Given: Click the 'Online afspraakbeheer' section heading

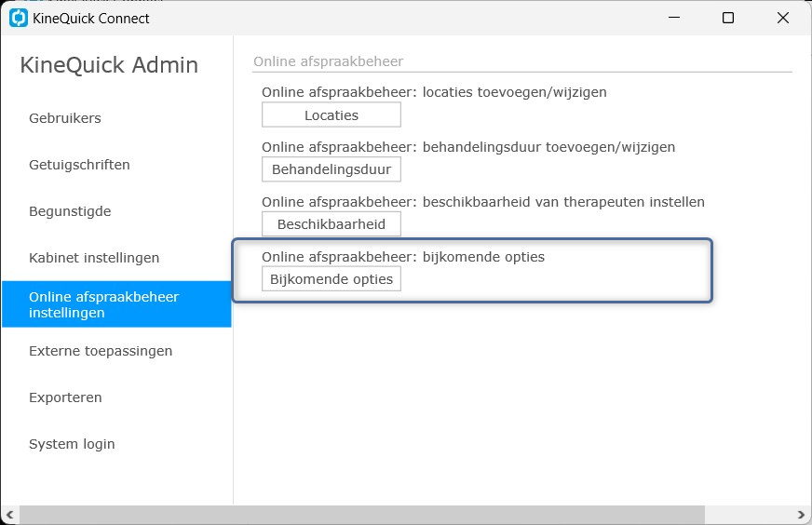Looking at the screenshot, I should (x=329, y=61).
